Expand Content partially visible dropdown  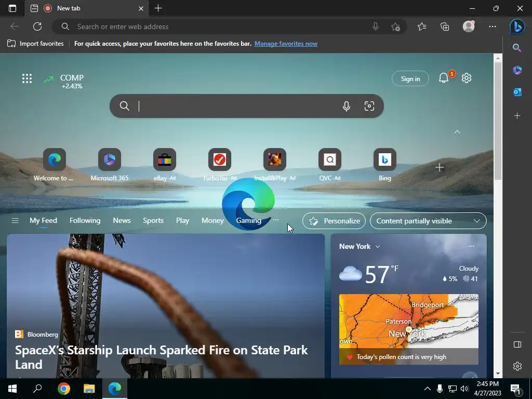tap(428, 221)
